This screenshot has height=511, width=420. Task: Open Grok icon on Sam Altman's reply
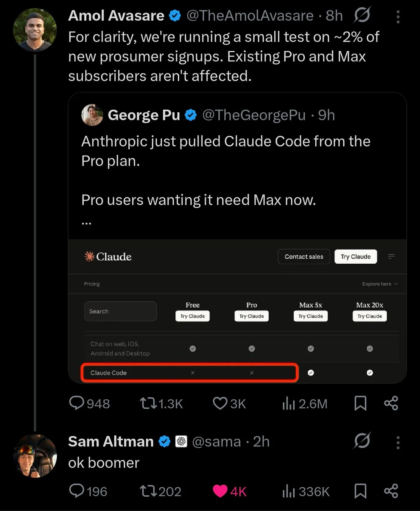coord(362,441)
